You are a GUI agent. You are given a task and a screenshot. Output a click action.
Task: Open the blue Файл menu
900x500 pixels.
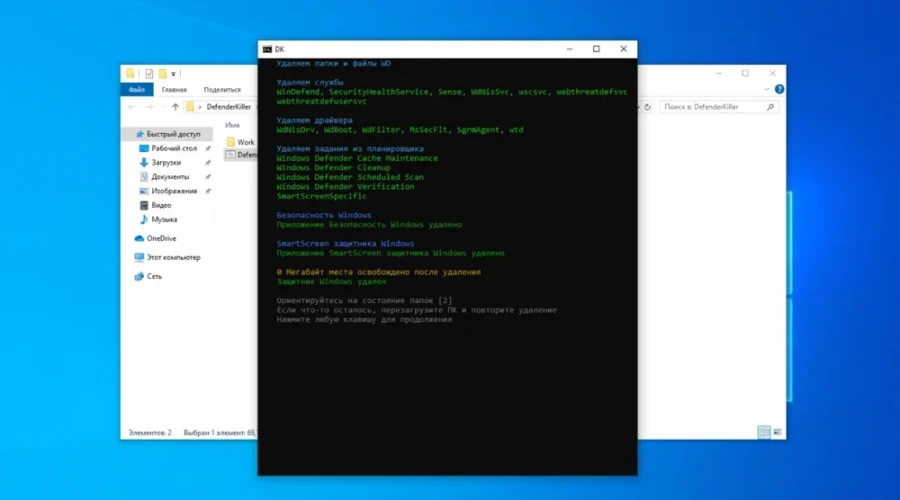point(135,89)
